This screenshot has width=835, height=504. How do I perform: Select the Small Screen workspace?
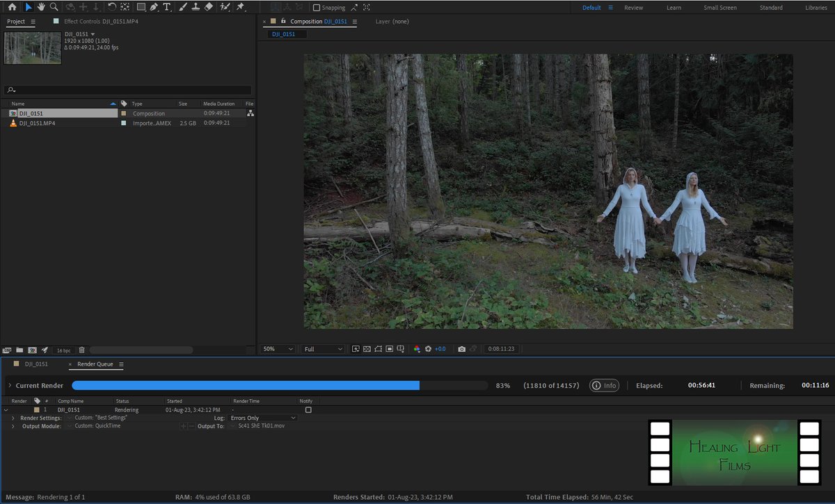(720, 8)
